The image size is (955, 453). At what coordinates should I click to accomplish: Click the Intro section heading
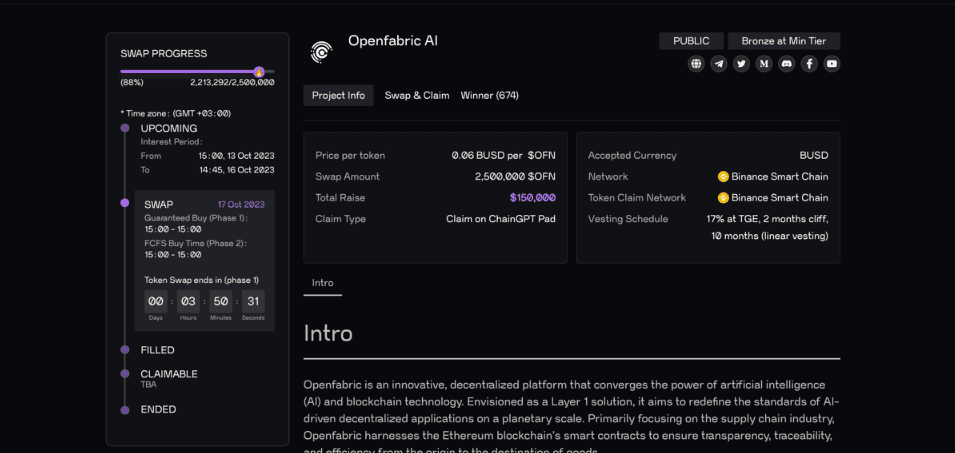tap(328, 334)
